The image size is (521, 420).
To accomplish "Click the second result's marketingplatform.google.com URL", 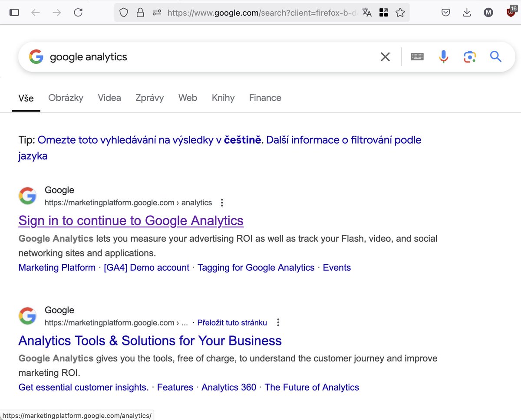I will 116,323.
